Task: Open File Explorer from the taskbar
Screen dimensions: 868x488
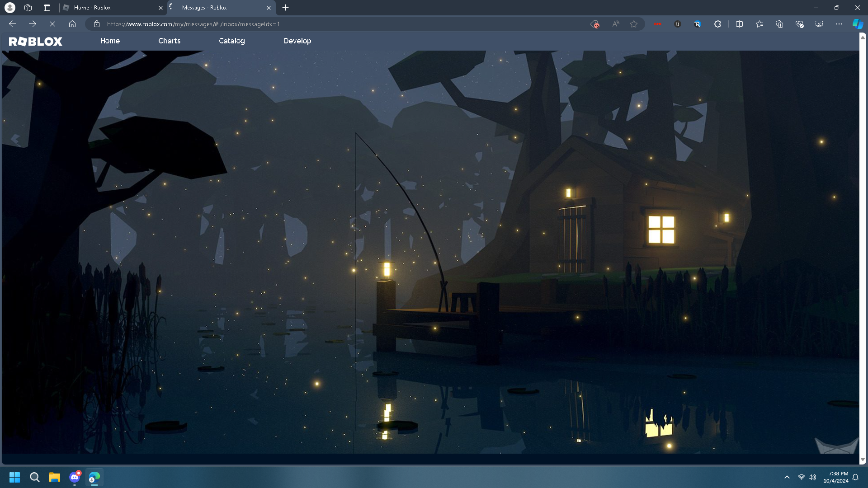Action: 55,477
